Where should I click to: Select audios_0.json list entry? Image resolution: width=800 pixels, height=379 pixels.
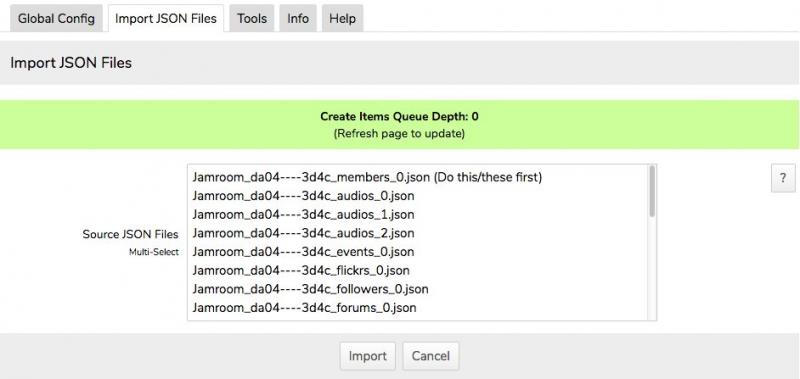click(x=417, y=196)
